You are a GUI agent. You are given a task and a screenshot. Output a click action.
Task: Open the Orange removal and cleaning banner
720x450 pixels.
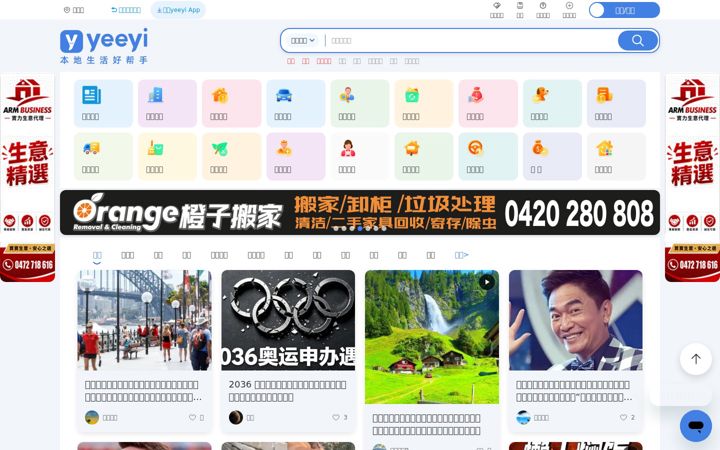(x=360, y=213)
